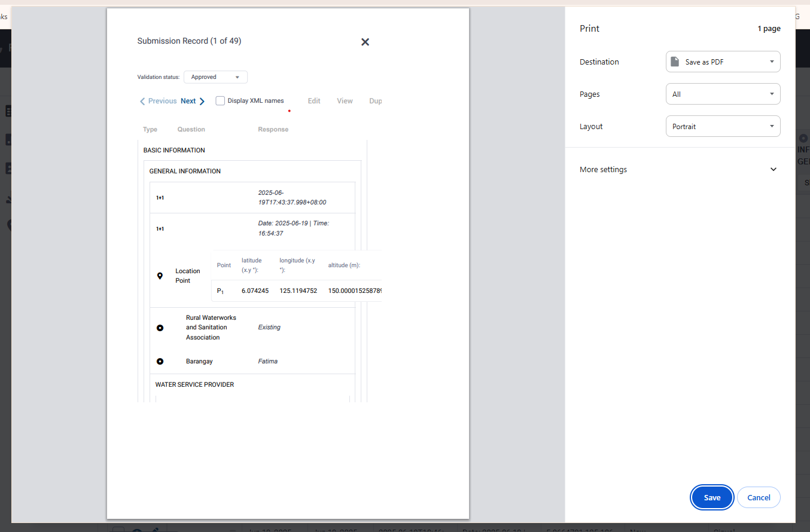Click the Previous chevron arrow

pyautogui.click(x=142, y=101)
